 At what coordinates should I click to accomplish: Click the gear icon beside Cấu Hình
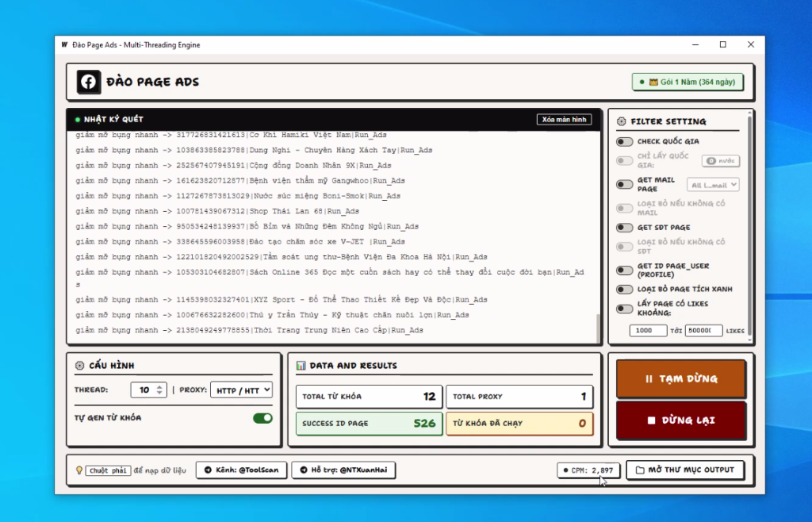click(x=79, y=366)
